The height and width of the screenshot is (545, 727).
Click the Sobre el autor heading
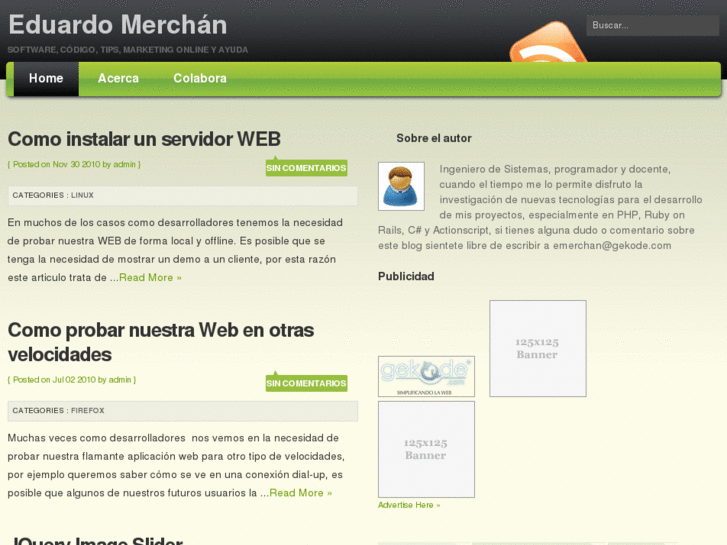point(434,138)
